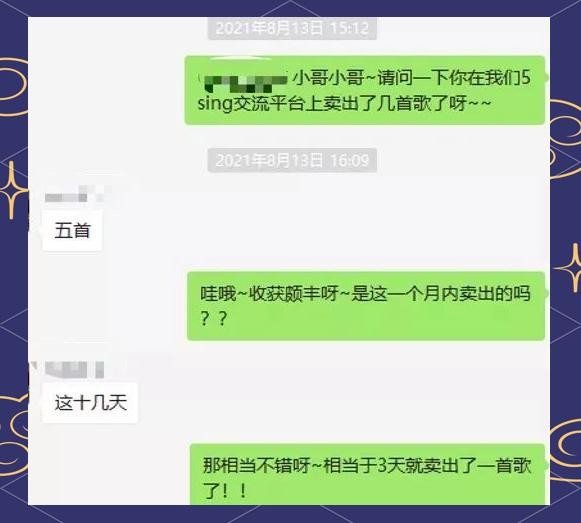The image size is (581, 523).
Task: Click the pixelated name in the first green bubble
Action: point(246,83)
